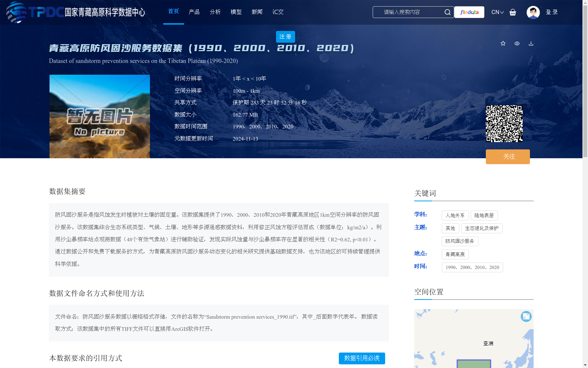Click the 保护期 sharing countdown text
This screenshot has height=368, width=588.
coord(270,103)
